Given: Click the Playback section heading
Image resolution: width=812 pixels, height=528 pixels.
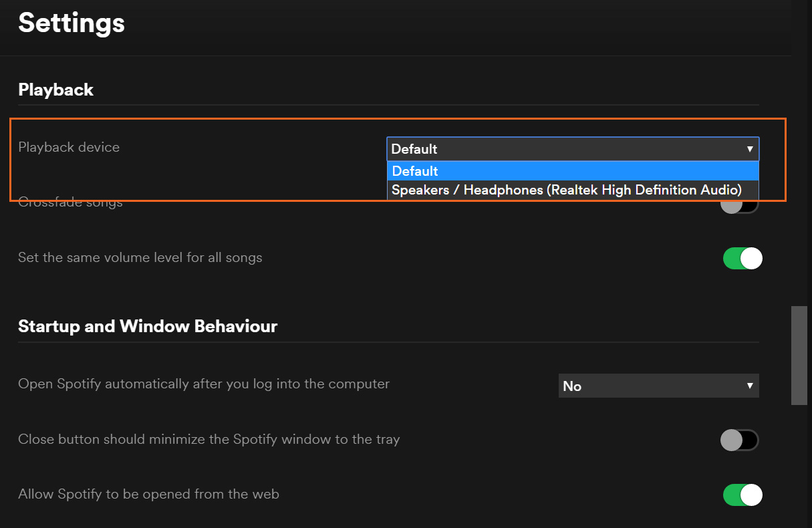Looking at the screenshot, I should pos(56,90).
